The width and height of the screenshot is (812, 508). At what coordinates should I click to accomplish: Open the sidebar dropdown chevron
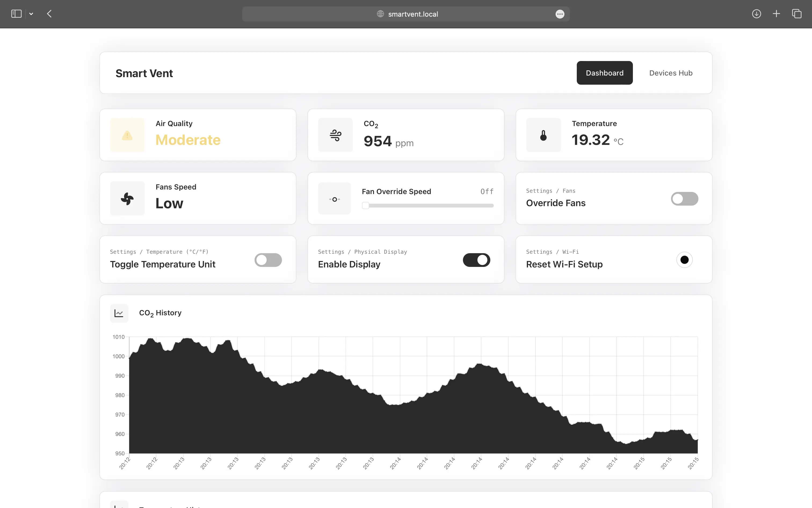click(x=31, y=14)
